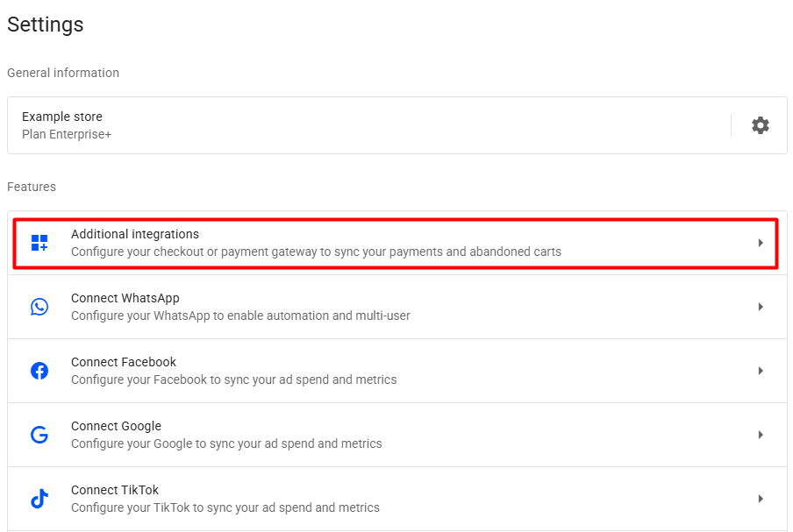Expand the Connect Google arrow
793x532 pixels.
click(761, 435)
